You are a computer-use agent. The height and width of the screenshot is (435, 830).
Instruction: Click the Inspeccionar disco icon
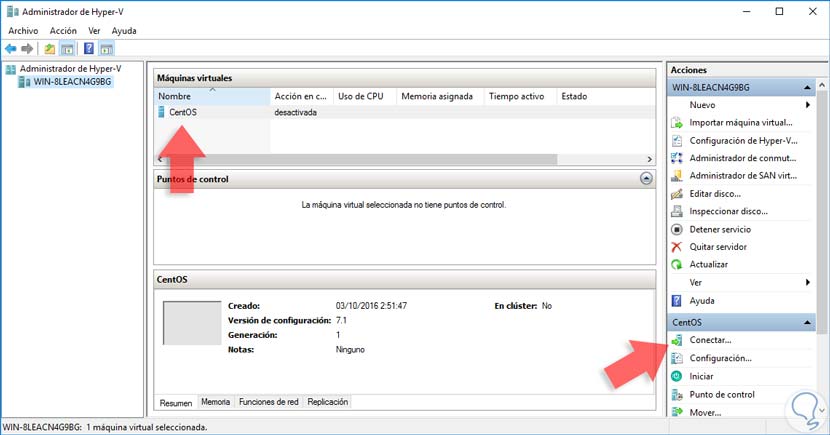point(676,211)
